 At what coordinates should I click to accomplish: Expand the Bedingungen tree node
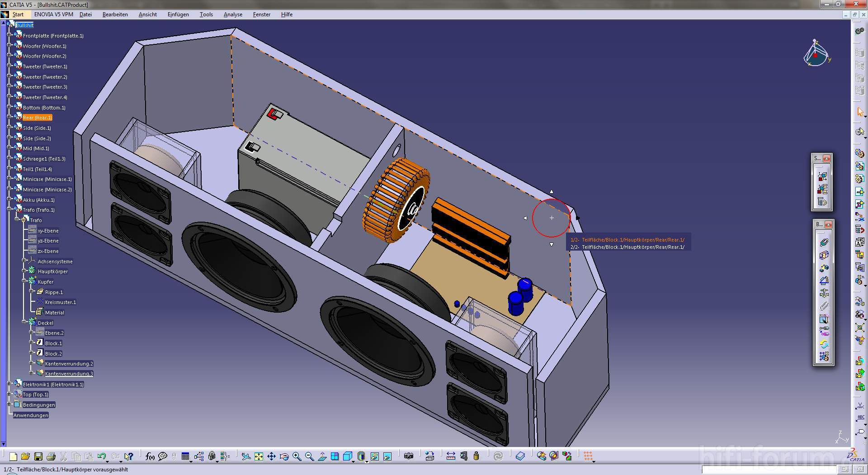[x=9, y=404]
